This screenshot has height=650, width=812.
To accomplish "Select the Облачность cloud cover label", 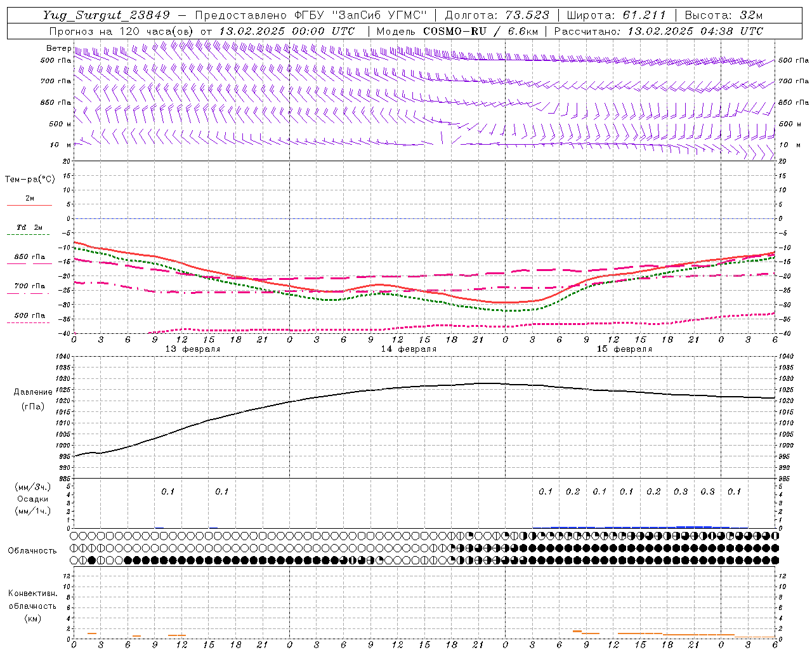I will [32, 550].
